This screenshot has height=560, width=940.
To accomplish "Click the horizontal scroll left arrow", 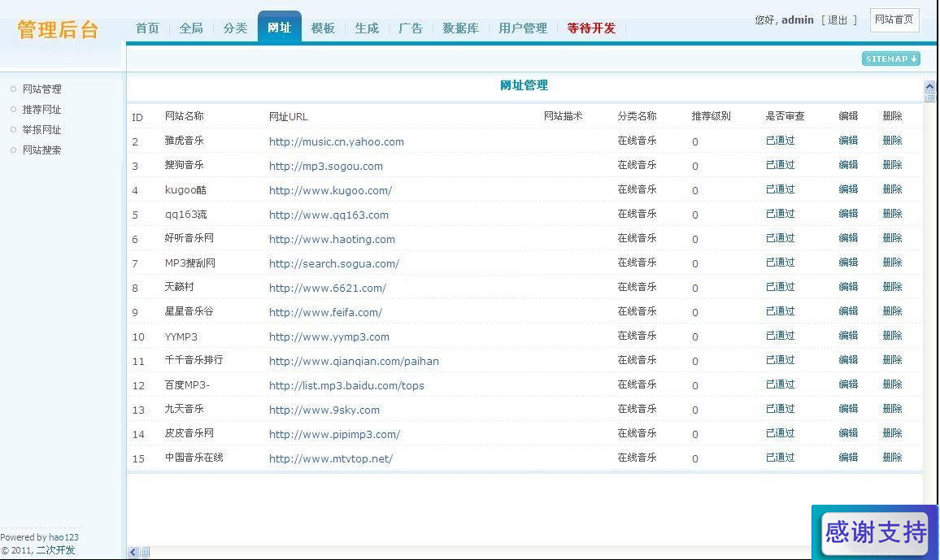I will click(133, 552).
